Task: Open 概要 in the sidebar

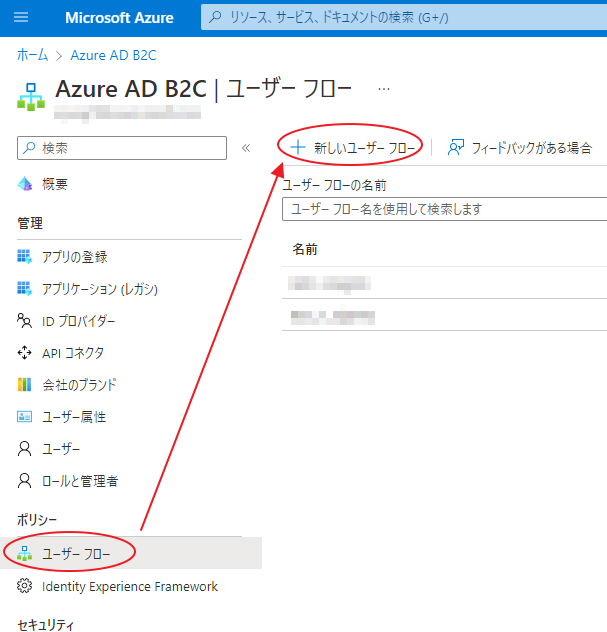Action: (x=55, y=184)
